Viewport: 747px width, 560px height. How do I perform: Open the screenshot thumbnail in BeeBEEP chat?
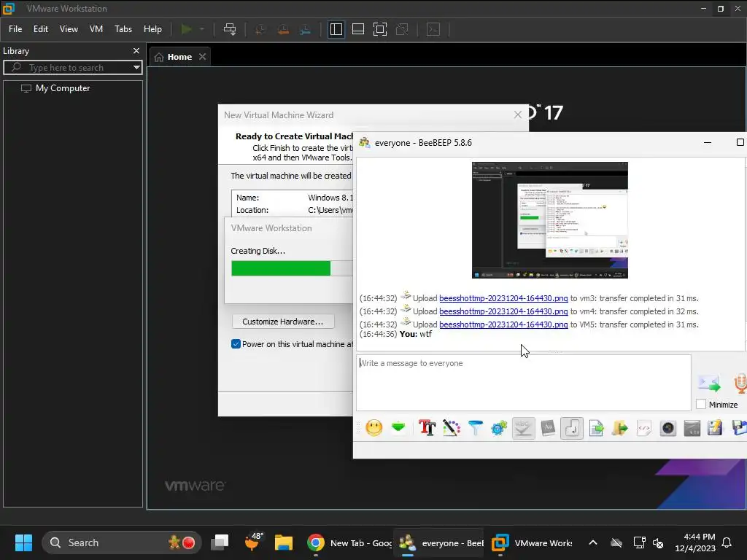point(550,220)
